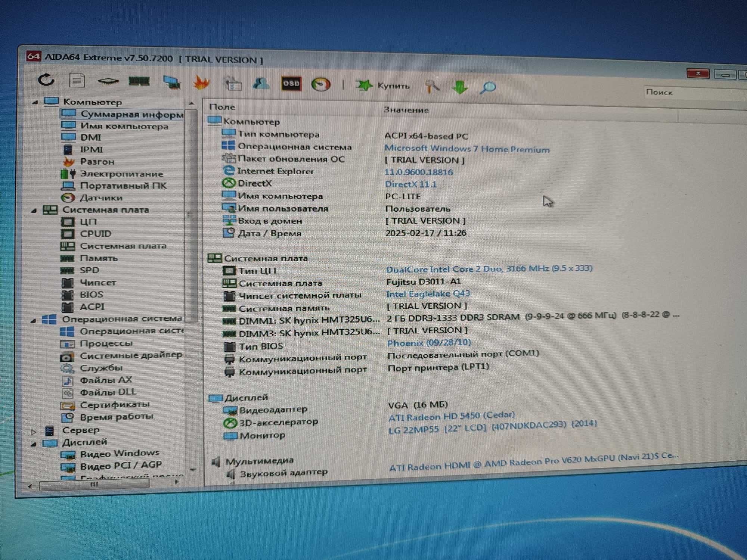The height and width of the screenshot is (560, 747).
Task: Open the 11.0.9600.18816 version link
Action: [419, 172]
